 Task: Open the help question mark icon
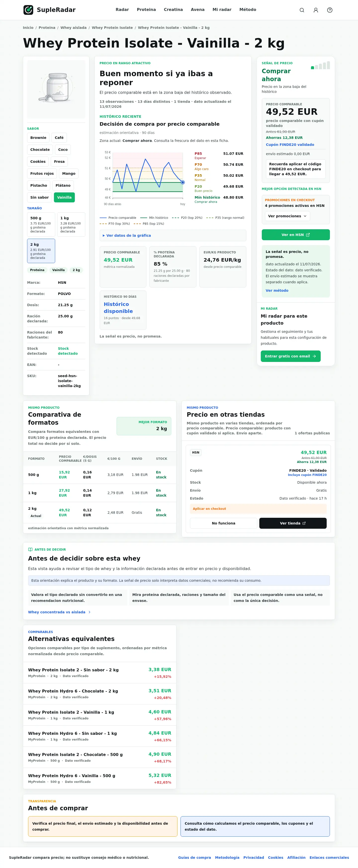[x=330, y=10]
